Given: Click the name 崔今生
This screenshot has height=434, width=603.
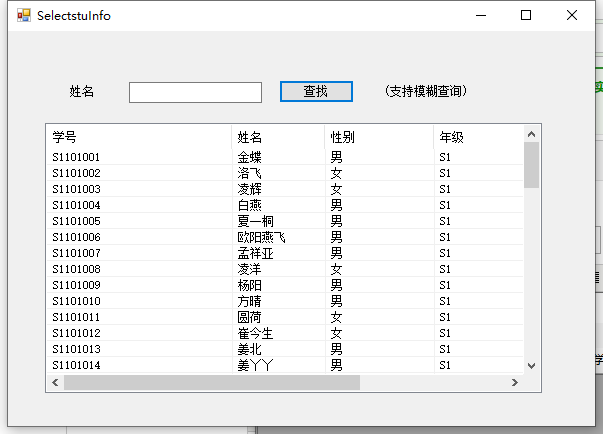Looking at the screenshot, I should [255, 333].
